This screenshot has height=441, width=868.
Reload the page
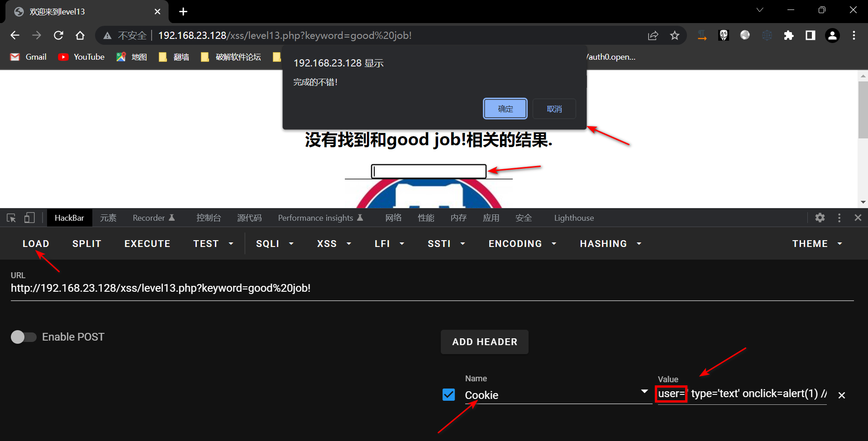pyautogui.click(x=58, y=36)
